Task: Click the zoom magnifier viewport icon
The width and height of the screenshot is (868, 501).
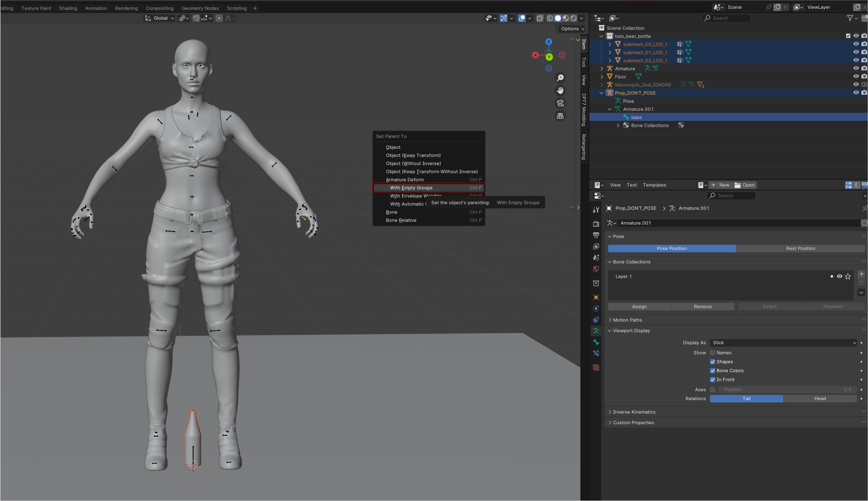Action: click(560, 78)
